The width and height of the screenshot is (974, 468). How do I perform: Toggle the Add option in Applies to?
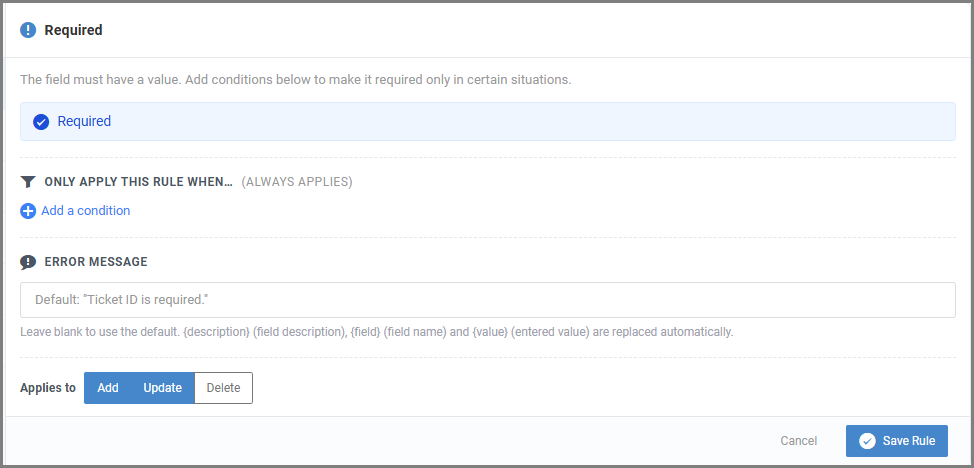pyautogui.click(x=108, y=388)
